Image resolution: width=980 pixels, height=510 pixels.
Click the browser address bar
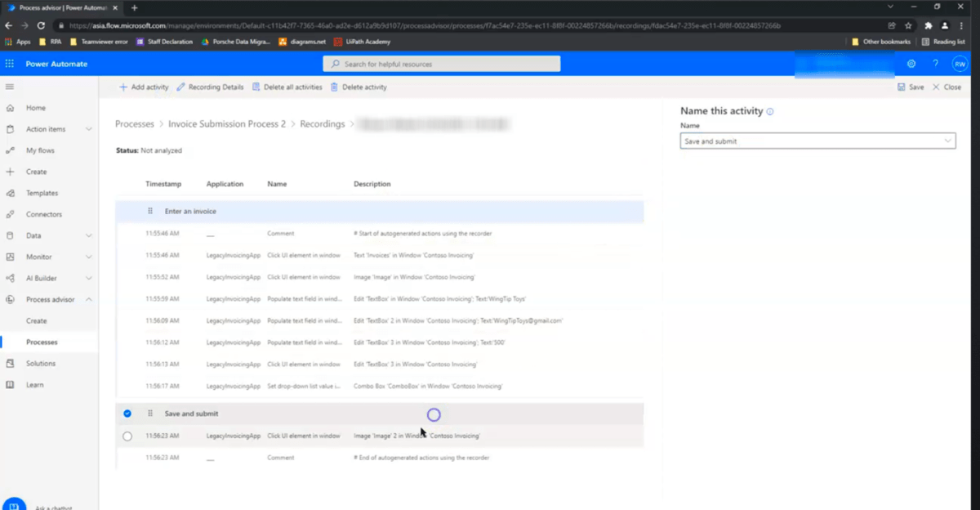click(470, 25)
